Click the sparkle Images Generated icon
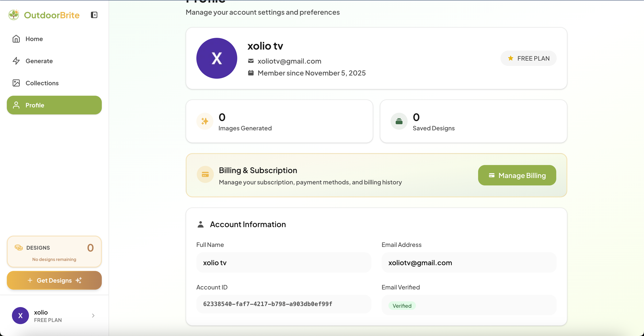 tap(205, 121)
